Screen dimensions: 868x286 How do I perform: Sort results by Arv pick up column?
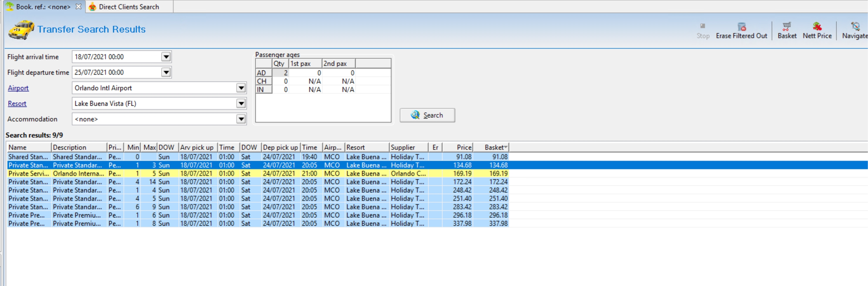(198, 147)
